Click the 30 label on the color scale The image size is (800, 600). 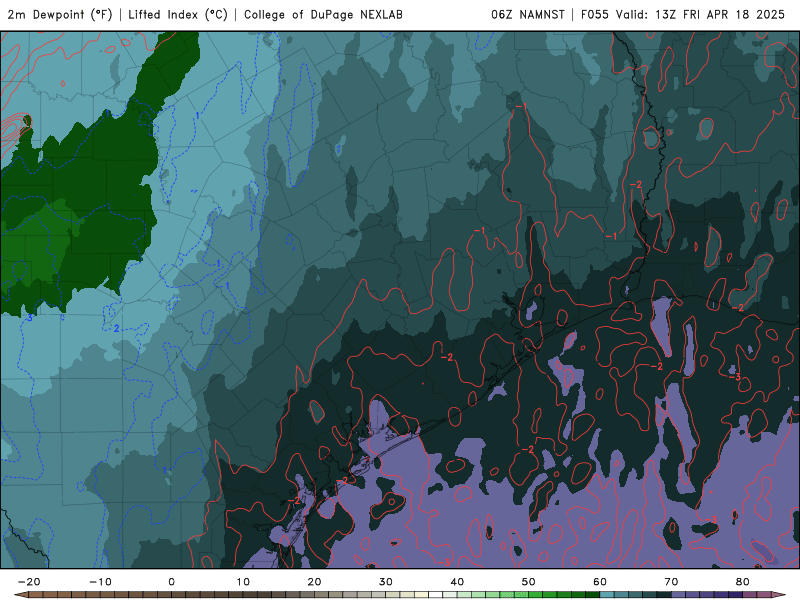tap(386, 582)
